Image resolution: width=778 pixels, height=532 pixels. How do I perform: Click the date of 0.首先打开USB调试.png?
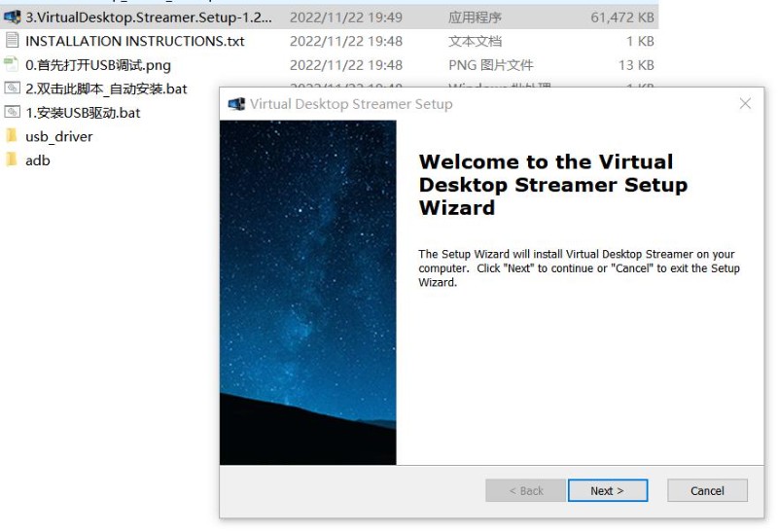(x=346, y=65)
